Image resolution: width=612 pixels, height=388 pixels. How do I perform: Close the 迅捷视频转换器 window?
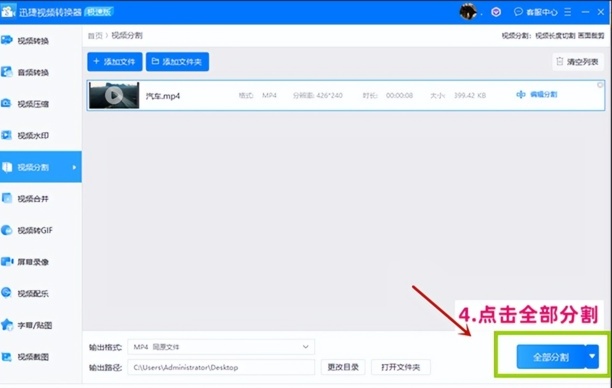point(601,12)
